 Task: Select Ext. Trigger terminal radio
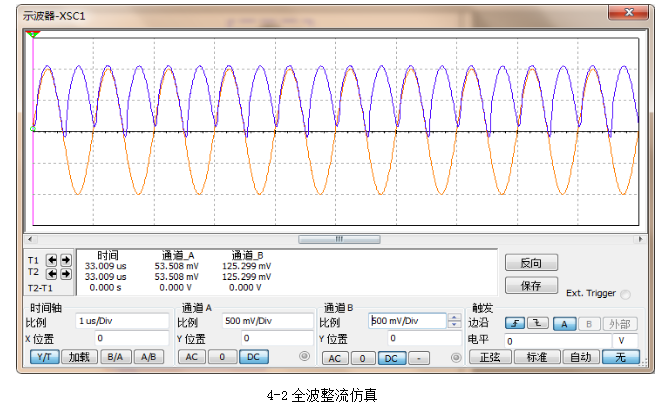tap(626, 294)
